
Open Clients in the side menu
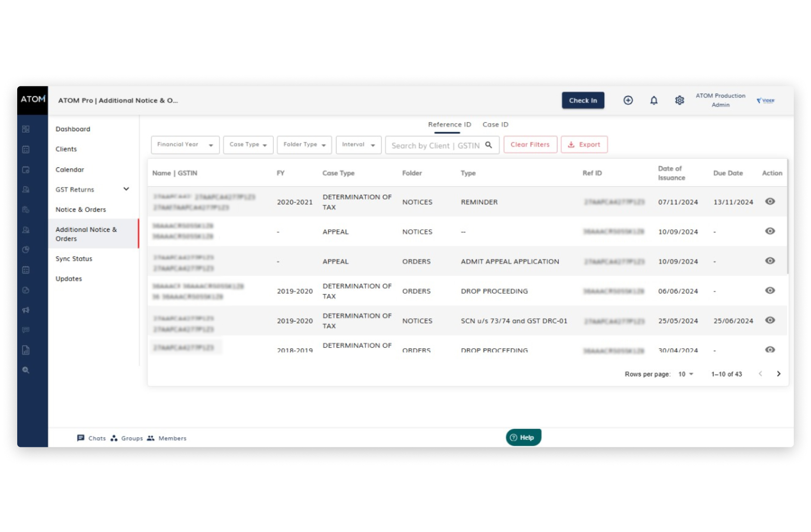pyautogui.click(x=66, y=149)
